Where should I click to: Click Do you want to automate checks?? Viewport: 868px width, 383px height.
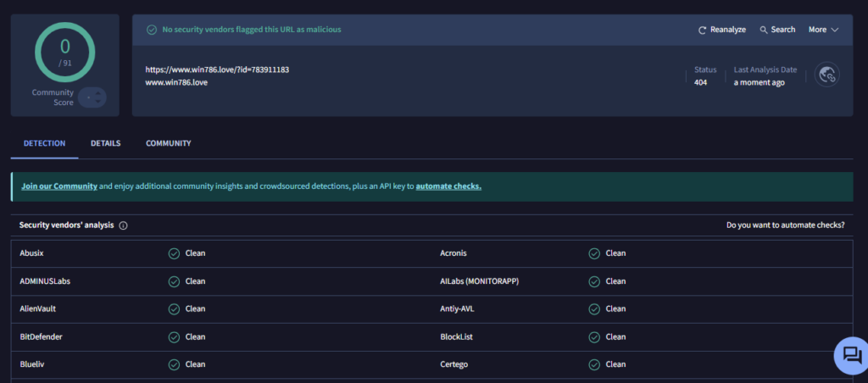tap(785, 226)
